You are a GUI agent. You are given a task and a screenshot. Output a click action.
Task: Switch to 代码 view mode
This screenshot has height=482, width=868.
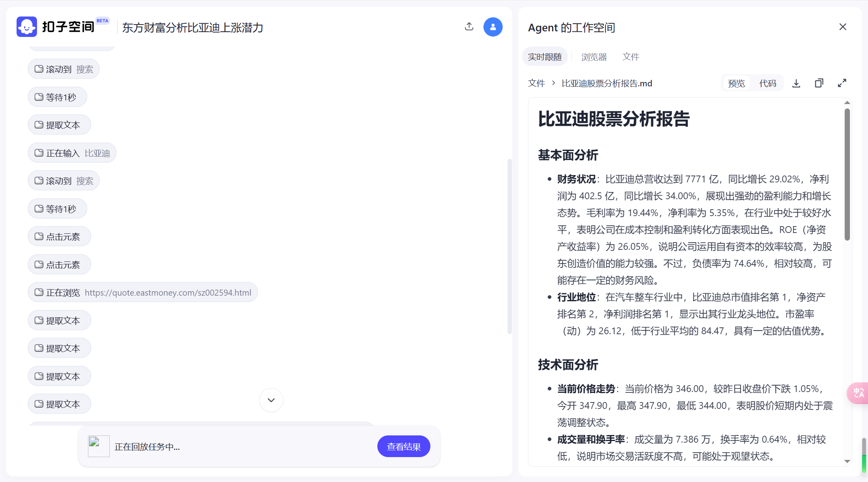pyautogui.click(x=768, y=83)
